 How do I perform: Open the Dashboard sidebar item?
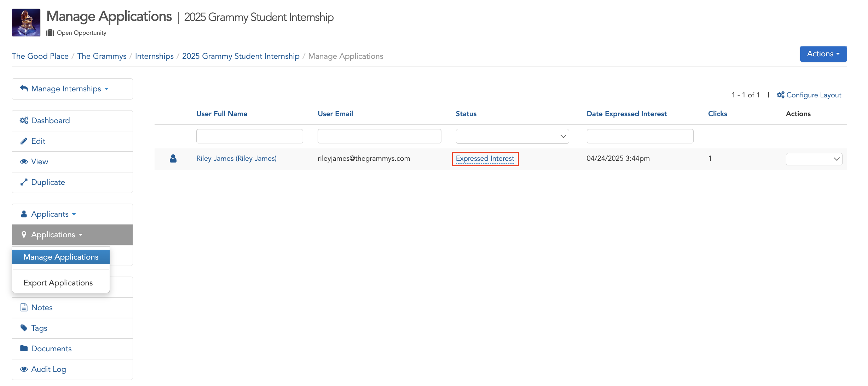pos(72,120)
